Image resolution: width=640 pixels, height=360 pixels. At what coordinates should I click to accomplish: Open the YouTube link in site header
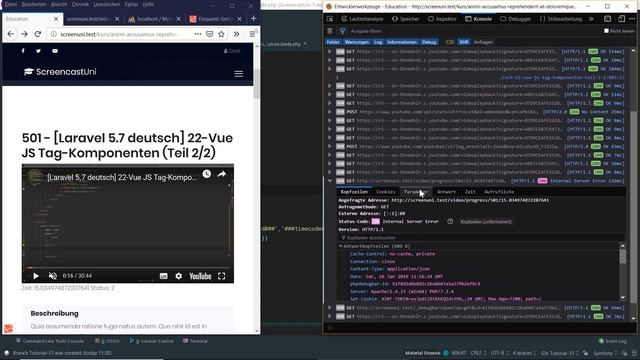(55, 51)
